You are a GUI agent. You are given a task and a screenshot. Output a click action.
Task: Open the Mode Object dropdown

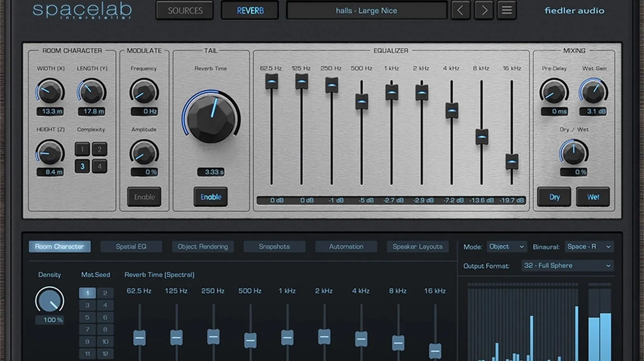507,246
